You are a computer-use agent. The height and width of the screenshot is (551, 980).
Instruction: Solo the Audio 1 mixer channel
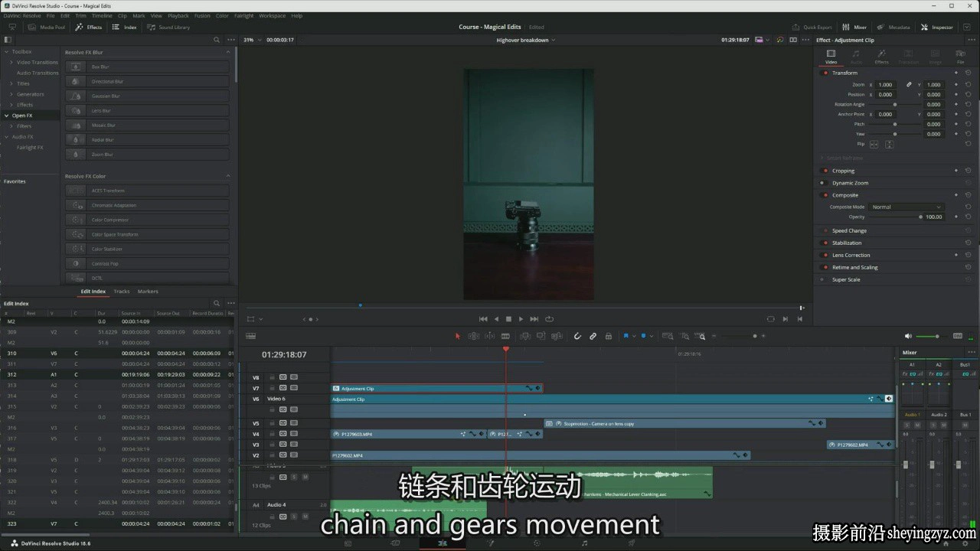909,425
